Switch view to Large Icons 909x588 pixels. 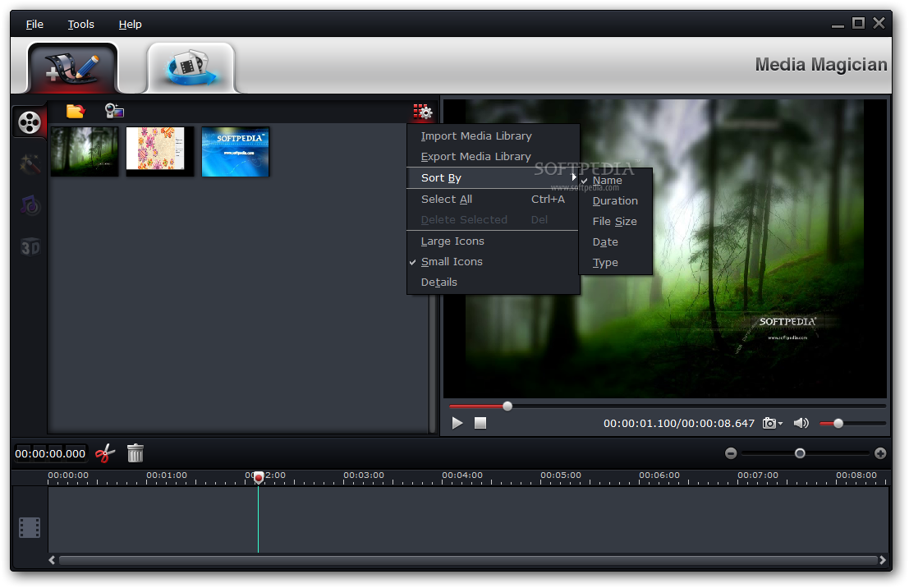[x=493, y=241]
